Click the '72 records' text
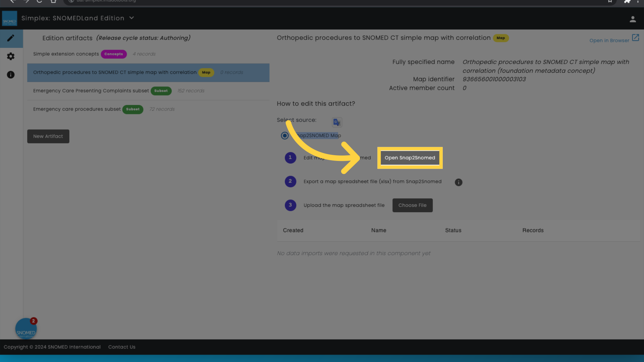644x362 pixels. (162, 109)
